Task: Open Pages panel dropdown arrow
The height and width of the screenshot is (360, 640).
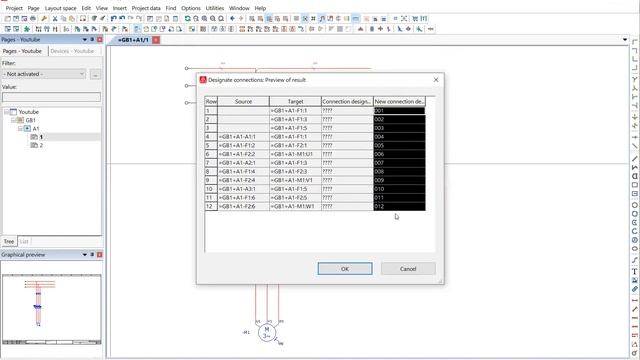Action: pyautogui.click(x=84, y=40)
